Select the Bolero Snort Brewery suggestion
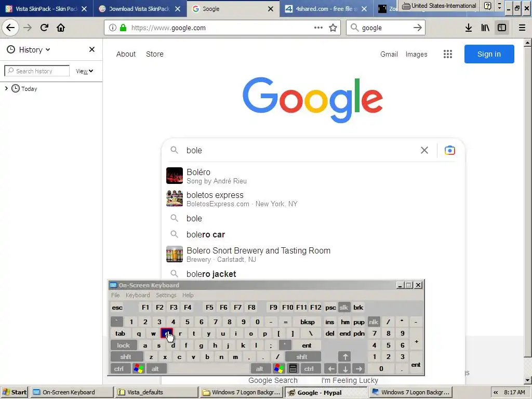 (312, 255)
